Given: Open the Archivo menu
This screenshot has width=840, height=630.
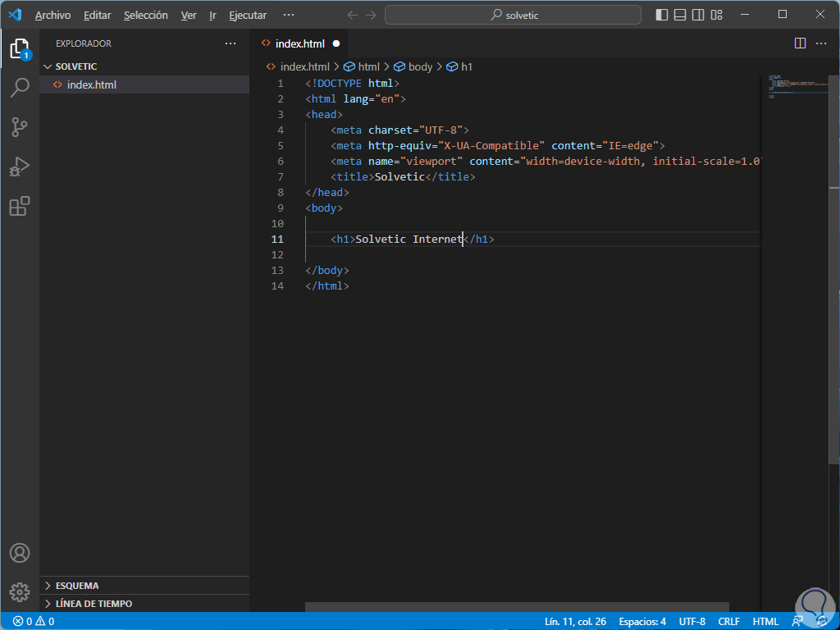Looking at the screenshot, I should coord(52,15).
